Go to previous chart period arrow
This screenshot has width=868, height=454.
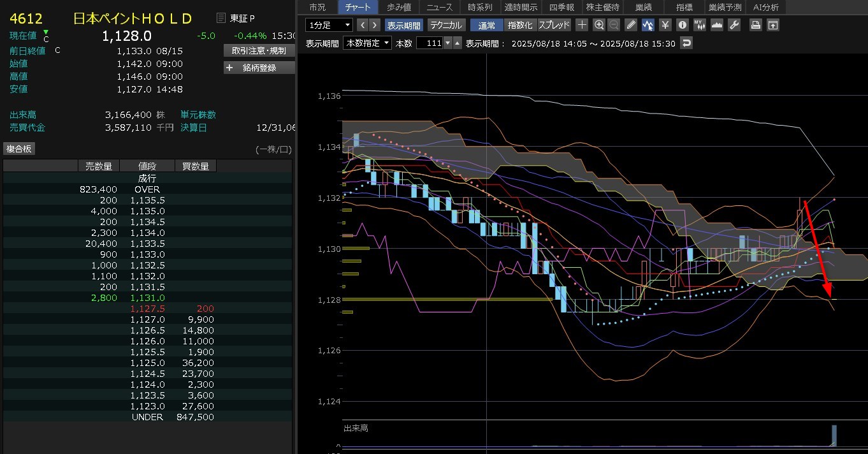363,25
